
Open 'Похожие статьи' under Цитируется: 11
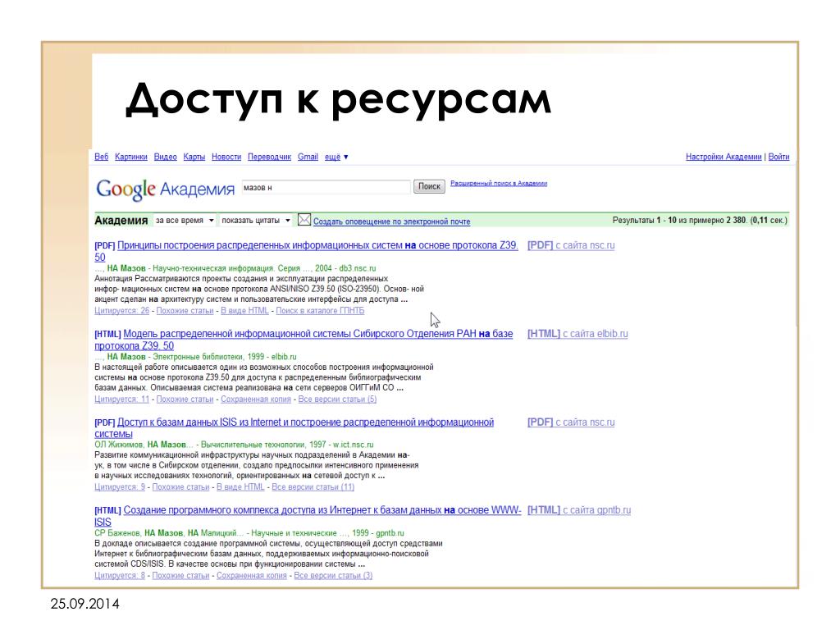tap(185, 399)
